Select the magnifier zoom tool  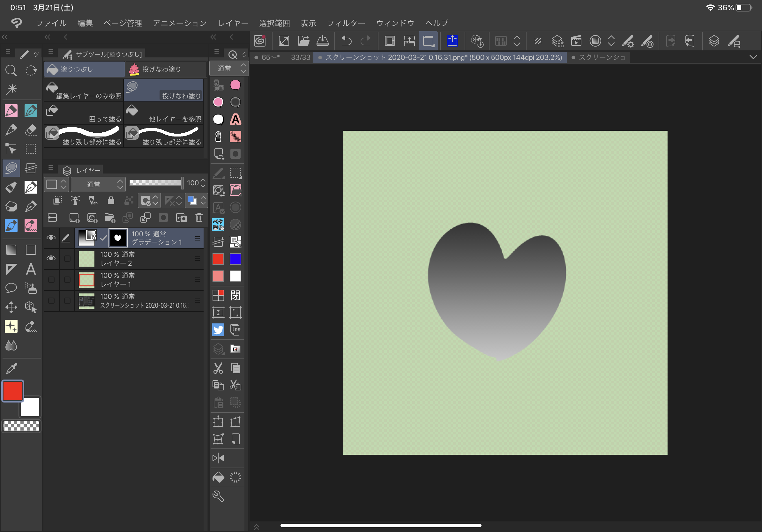coord(11,70)
